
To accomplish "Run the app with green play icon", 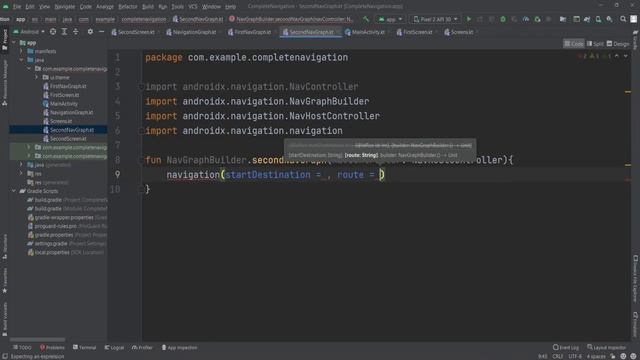I will click(x=469, y=19).
